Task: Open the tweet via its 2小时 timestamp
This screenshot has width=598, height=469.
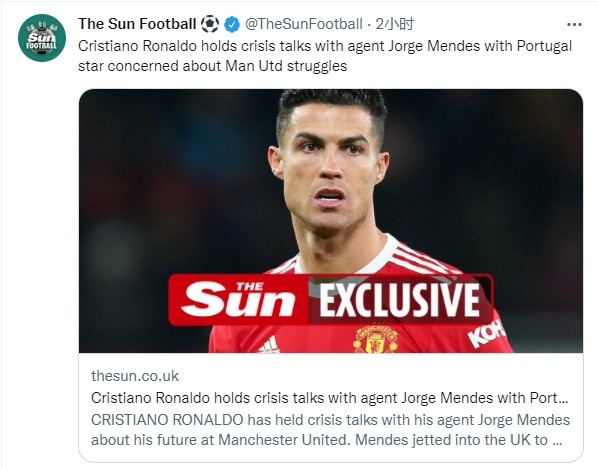Action: [394, 24]
